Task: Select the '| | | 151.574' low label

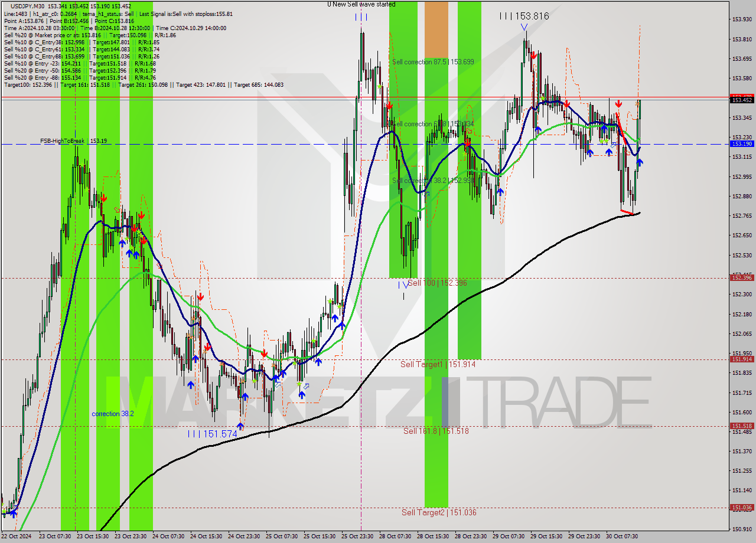Action: (x=212, y=434)
